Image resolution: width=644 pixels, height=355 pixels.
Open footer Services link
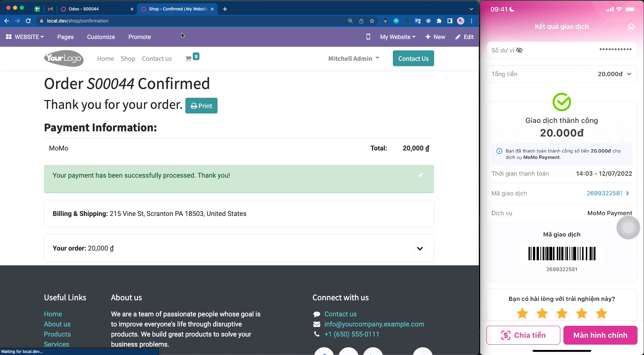pos(56,344)
